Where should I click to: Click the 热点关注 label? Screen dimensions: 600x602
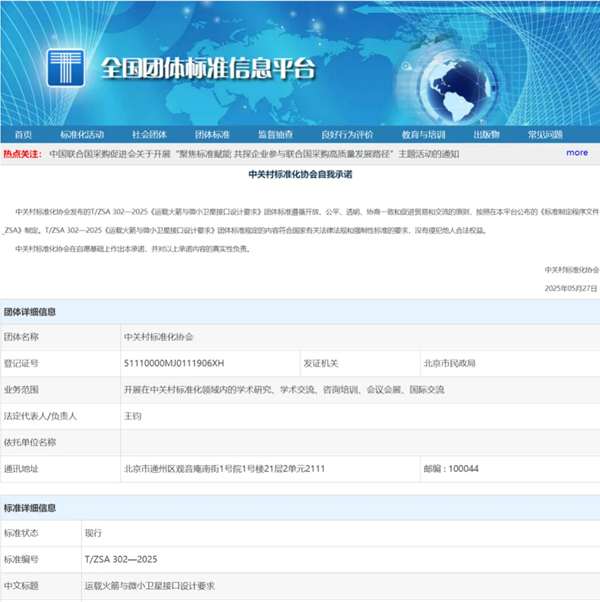[x=22, y=154]
